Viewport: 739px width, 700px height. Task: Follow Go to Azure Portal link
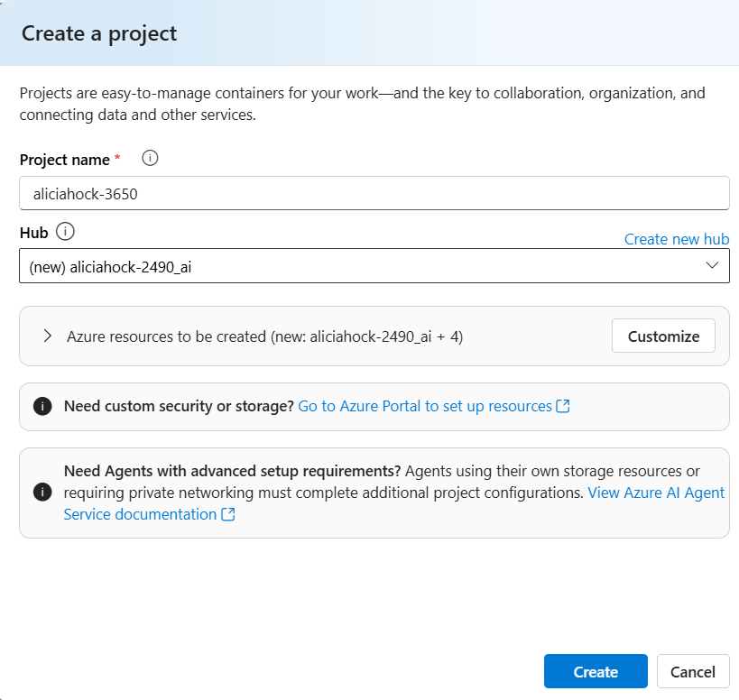tap(424, 406)
